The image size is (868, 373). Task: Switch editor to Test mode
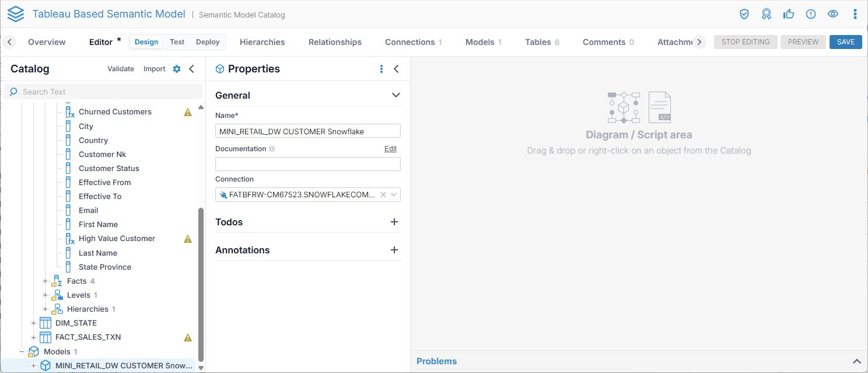click(177, 42)
